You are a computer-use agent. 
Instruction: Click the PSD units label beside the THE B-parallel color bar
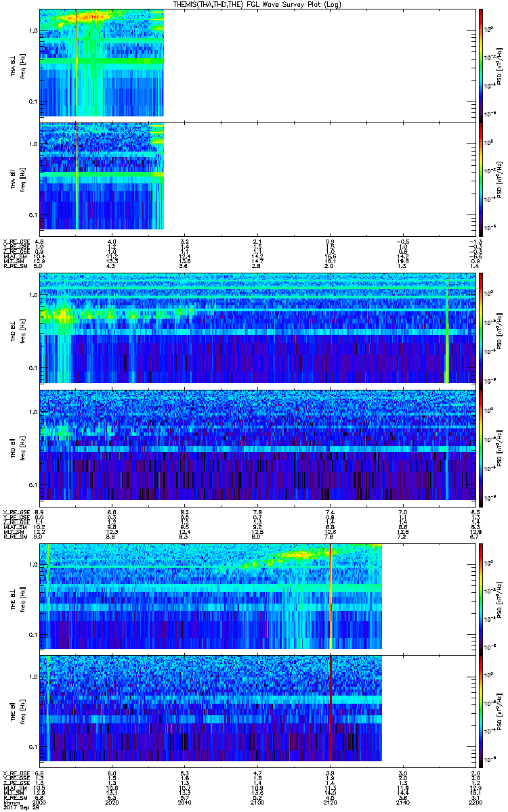coord(500,710)
